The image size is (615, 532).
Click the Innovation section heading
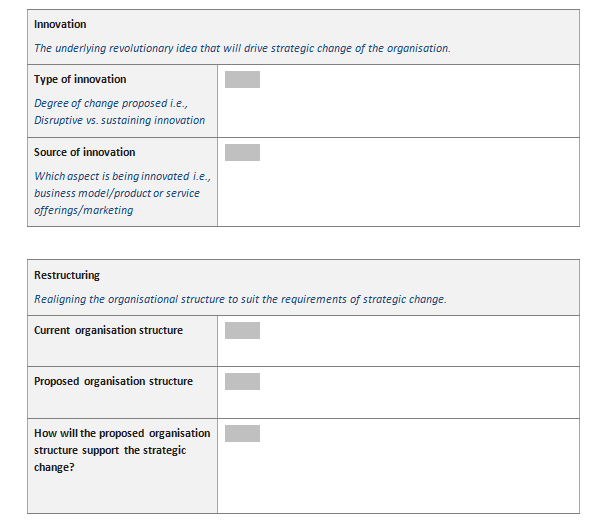(60, 24)
